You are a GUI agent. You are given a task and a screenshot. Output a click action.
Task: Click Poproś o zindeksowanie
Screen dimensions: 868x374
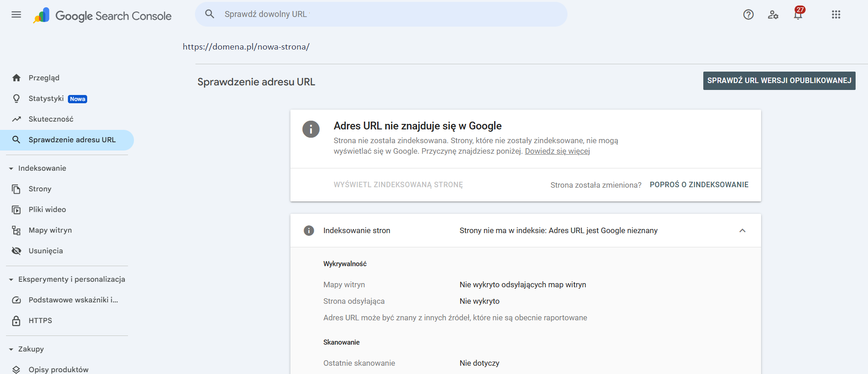[699, 185]
